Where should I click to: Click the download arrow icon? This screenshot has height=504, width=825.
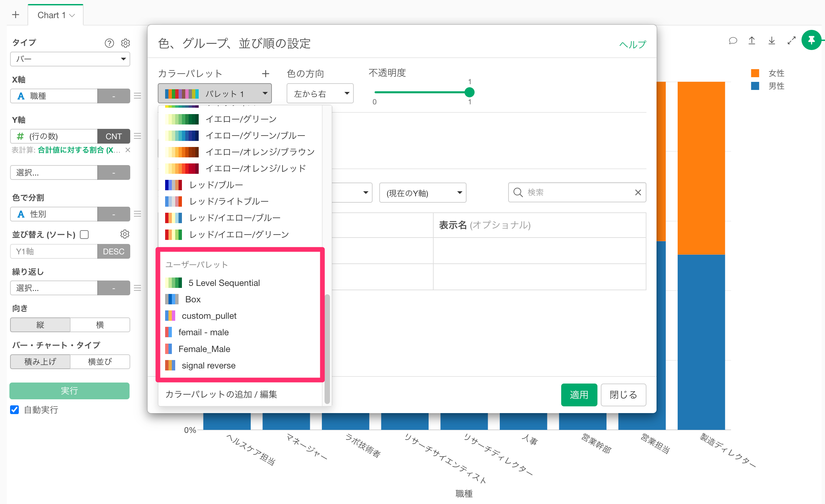[x=772, y=41]
